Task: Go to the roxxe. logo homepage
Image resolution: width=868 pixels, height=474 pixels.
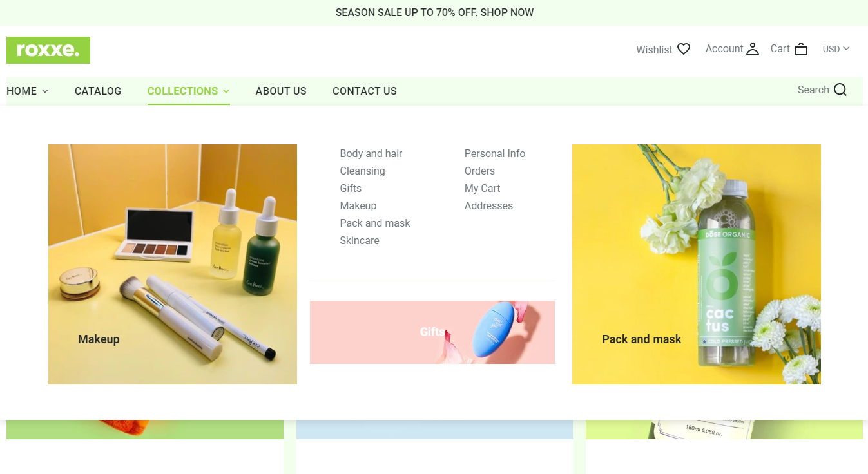Action: tap(48, 50)
